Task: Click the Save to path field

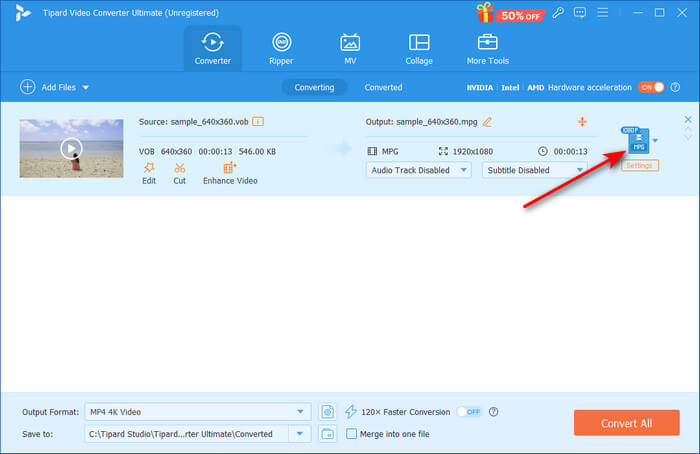Action: 187,433
